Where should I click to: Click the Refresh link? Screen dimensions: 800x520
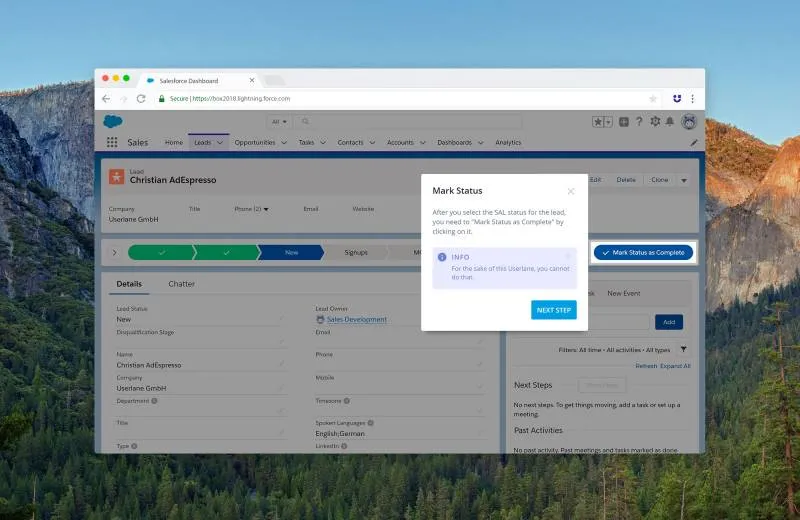[646, 366]
